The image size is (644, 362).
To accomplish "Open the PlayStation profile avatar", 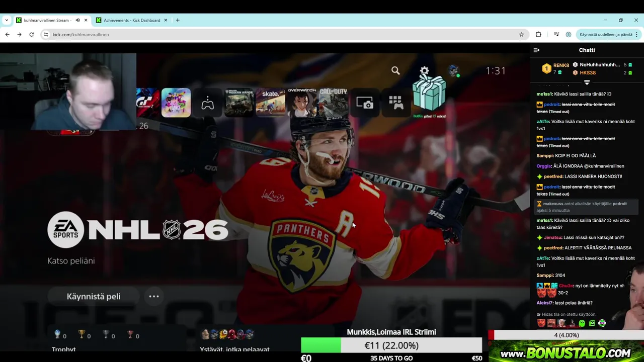I will pyautogui.click(x=453, y=71).
